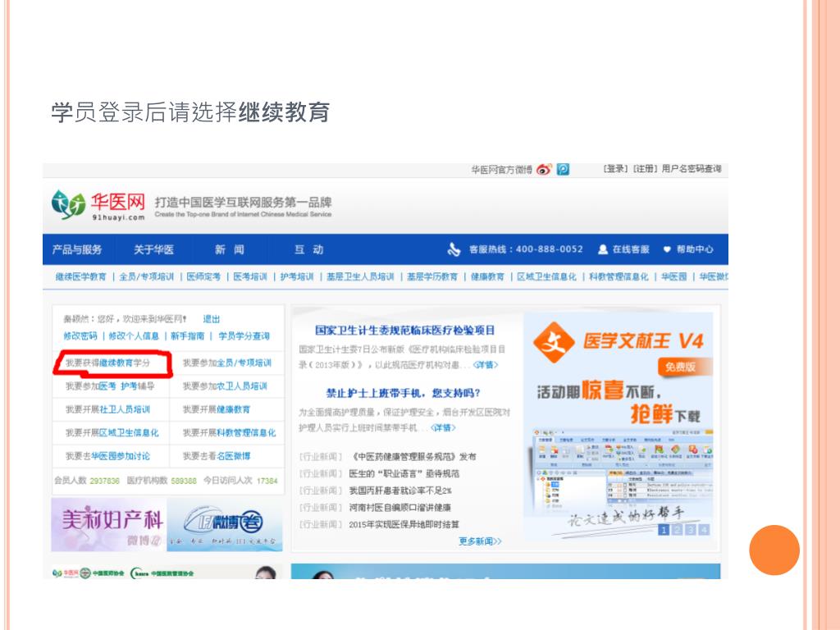Open the 新手指南 link
Viewport: 840px width, 630px height.
[x=188, y=336]
